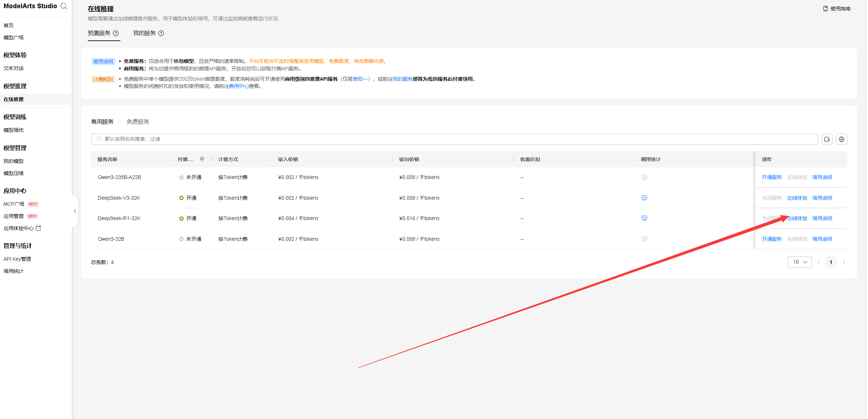Open call statistics chart icon for DeepSeek-V3-32K
The width and height of the screenshot is (868, 419).
click(644, 198)
